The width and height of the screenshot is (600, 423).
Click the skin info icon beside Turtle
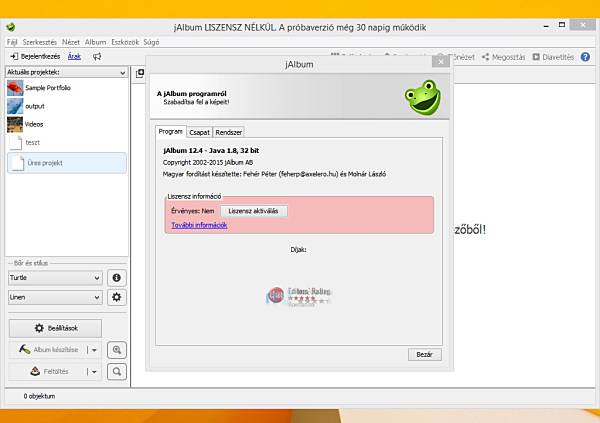click(x=117, y=277)
